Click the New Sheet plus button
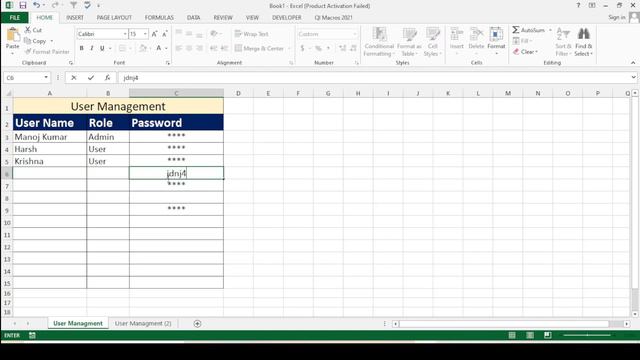The image size is (640, 360). (x=197, y=324)
